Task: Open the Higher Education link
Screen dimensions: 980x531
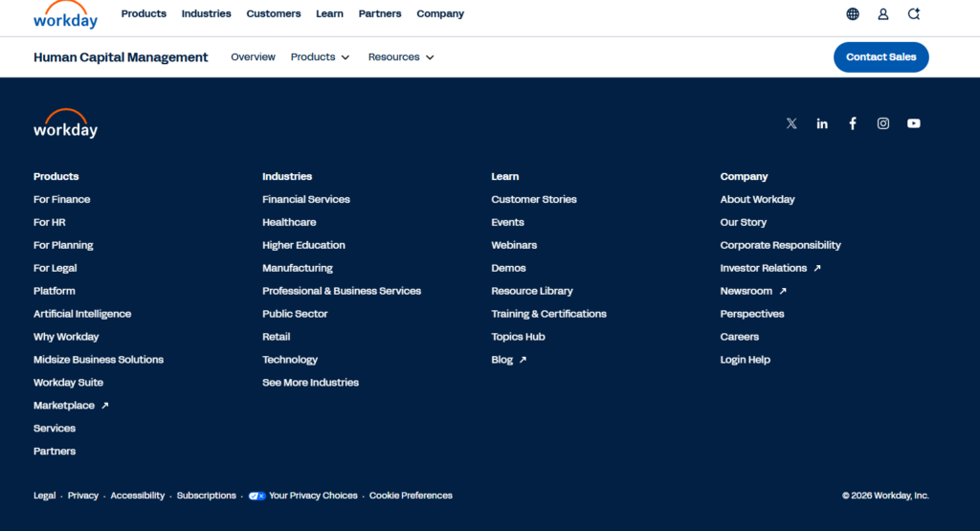Action: tap(303, 246)
